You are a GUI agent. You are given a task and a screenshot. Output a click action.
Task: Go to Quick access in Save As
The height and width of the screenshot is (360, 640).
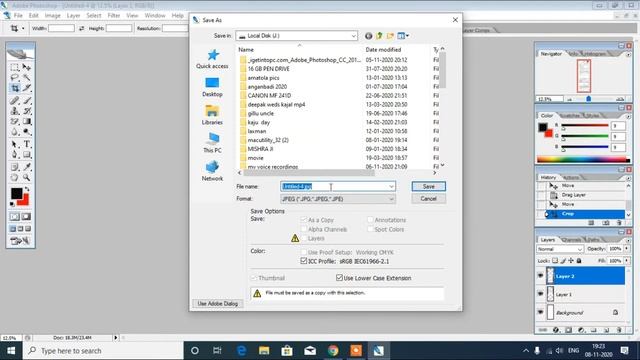(x=212, y=59)
